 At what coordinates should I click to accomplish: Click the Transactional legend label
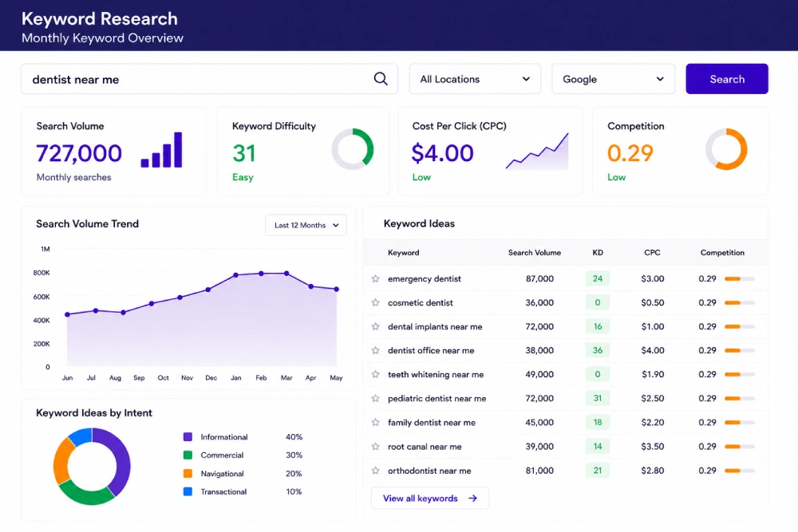point(223,492)
